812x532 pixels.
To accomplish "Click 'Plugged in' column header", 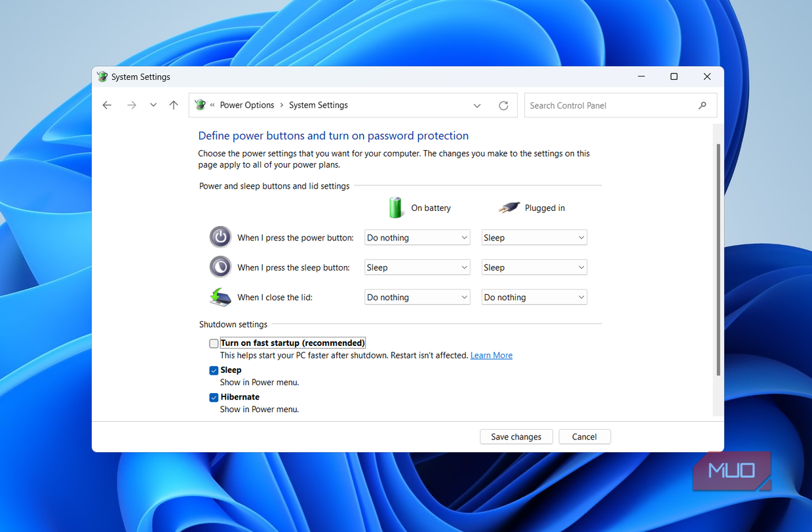I will (x=545, y=208).
